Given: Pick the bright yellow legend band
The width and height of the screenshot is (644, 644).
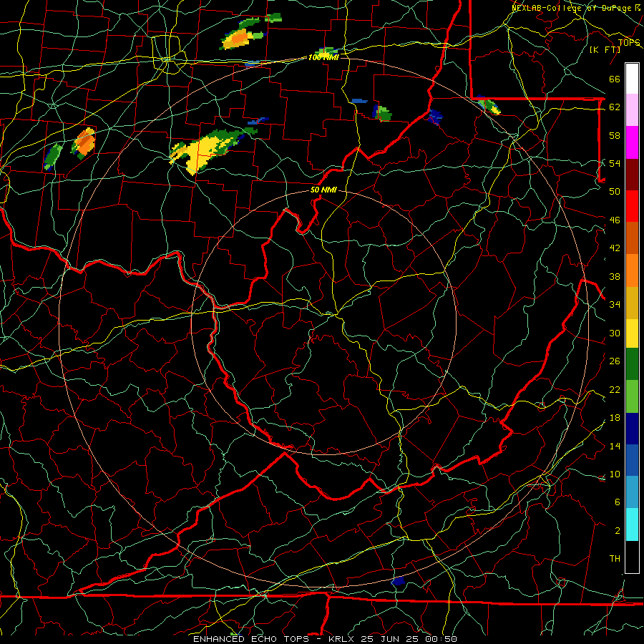Looking at the screenshot, I should (x=632, y=333).
